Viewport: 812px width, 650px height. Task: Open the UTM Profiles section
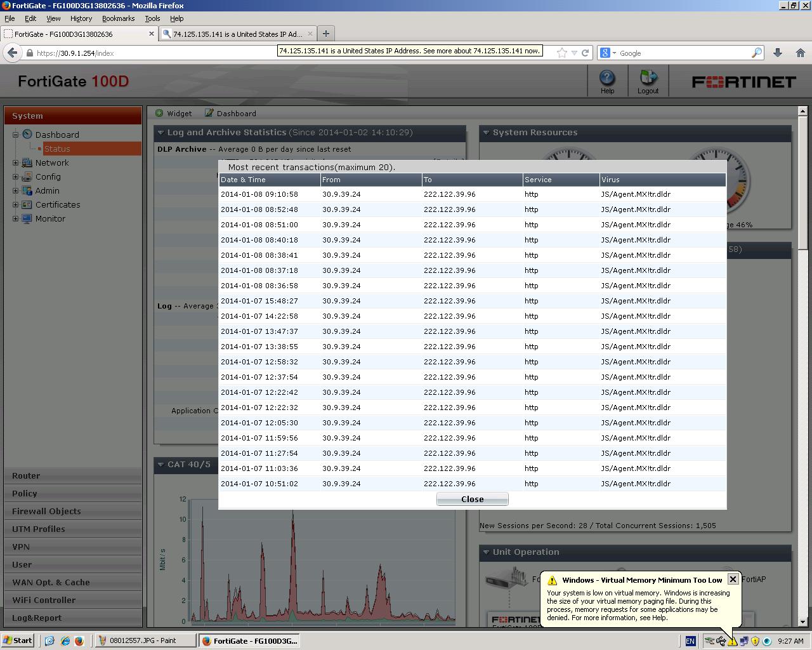tap(73, 529)
